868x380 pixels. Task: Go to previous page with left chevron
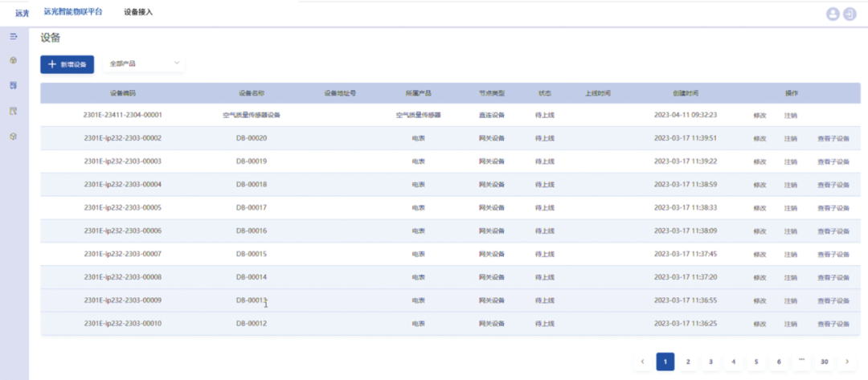(642, 362)
